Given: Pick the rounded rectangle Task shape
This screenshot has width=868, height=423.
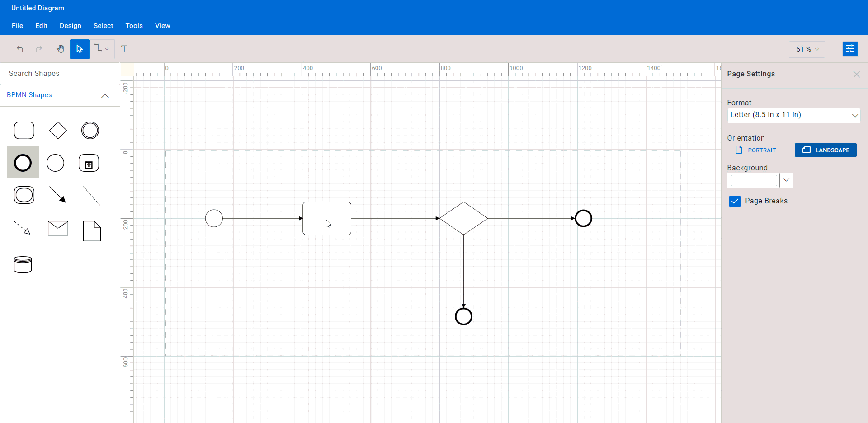Looking at the screenshot, I should (x=24, y=130).
